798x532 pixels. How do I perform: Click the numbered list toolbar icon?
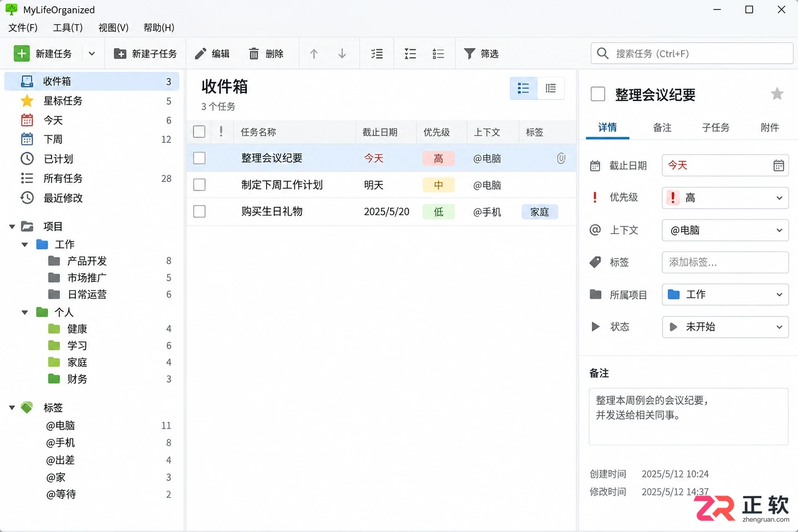tap(438, 54)
